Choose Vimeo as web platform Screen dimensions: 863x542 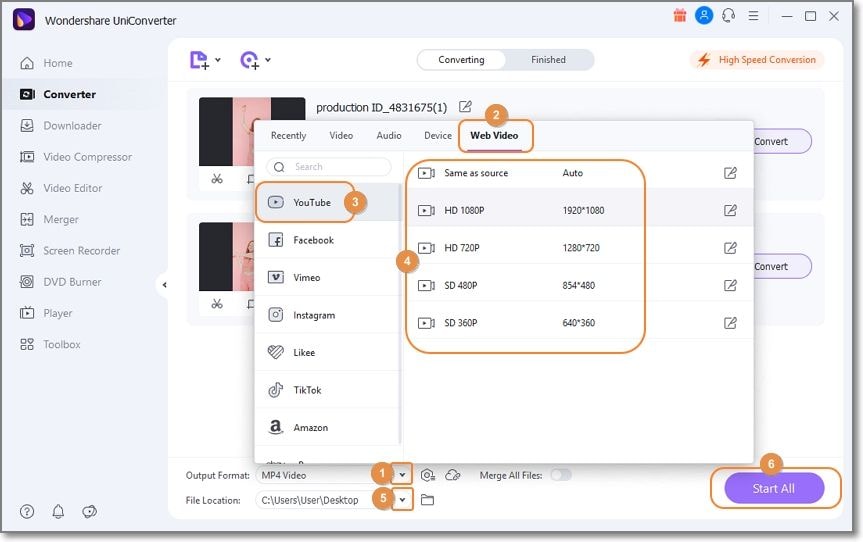click(x=328, y=278)
